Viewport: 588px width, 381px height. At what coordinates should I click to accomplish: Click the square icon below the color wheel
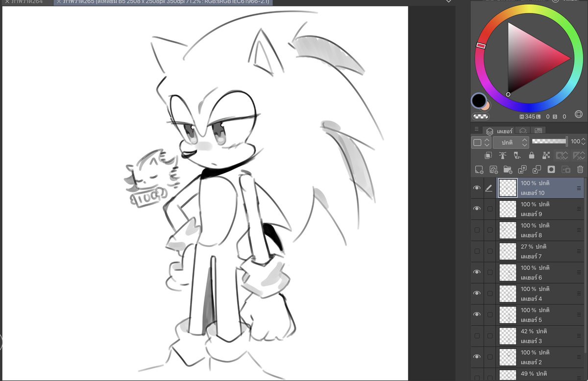coord(579,114)
